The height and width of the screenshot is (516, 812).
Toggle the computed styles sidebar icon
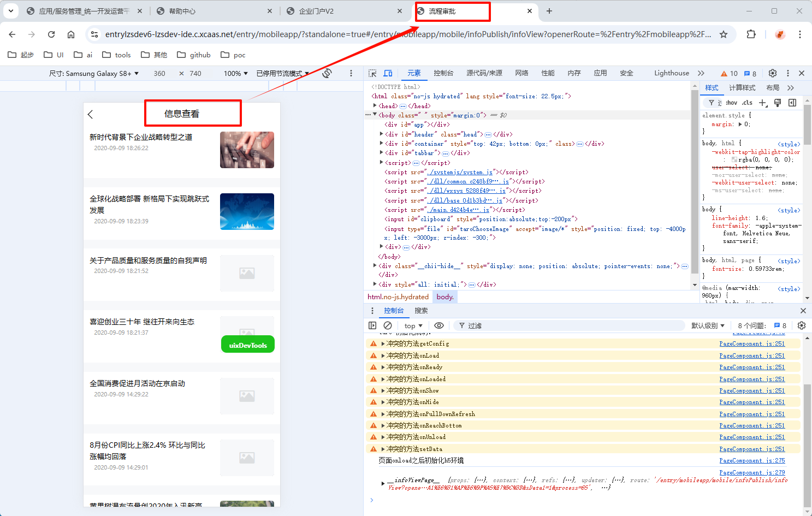[x=792, y=103]
